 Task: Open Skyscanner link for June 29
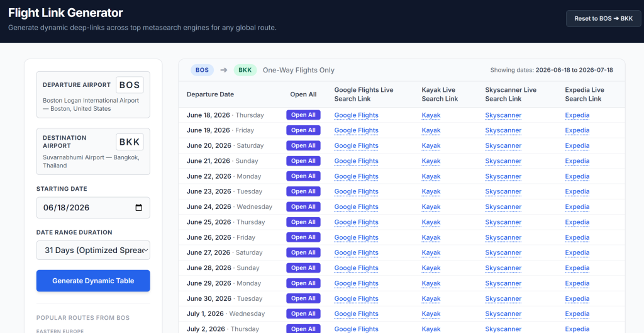pyautogui.click(x=503, y=283)
